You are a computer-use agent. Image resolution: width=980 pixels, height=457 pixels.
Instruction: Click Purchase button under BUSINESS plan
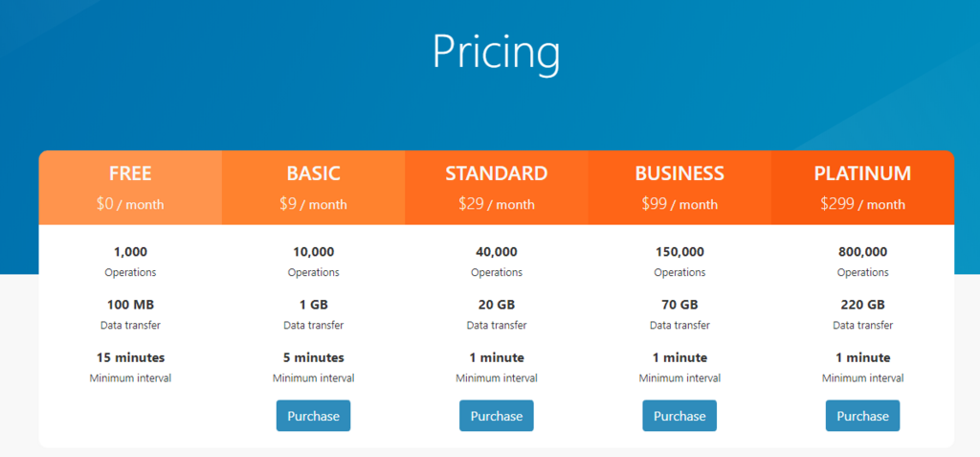679,416
